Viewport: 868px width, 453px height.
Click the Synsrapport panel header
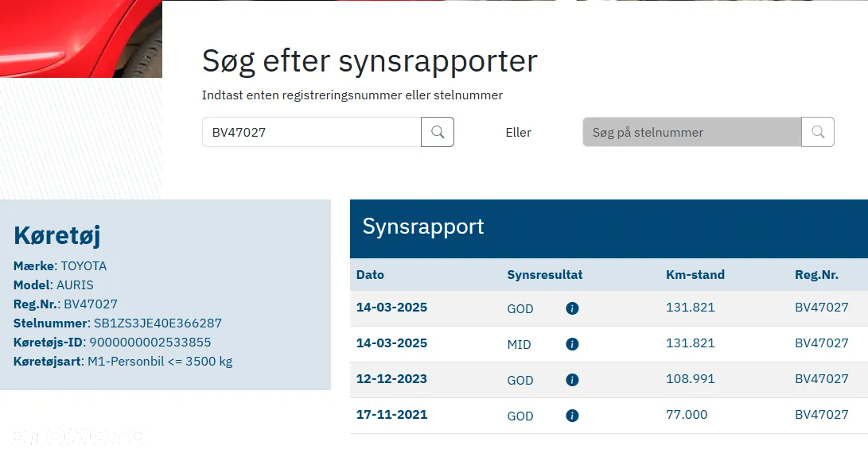[x=609, y=228]
